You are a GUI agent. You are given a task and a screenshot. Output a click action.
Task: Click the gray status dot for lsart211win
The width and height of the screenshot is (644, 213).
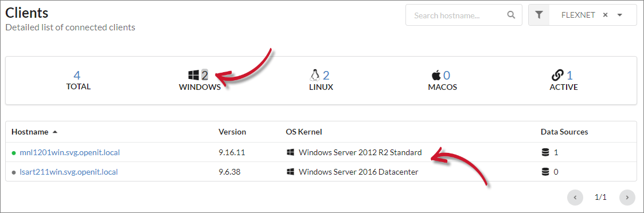(14, 172)
